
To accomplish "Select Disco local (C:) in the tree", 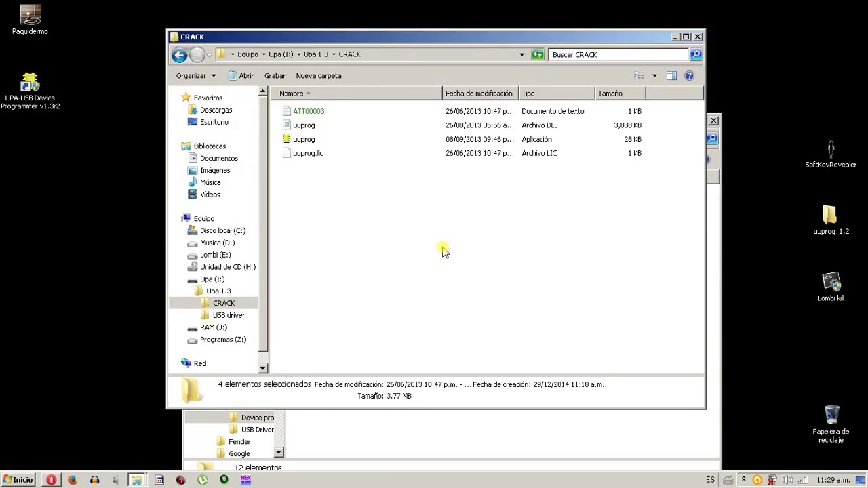I will tap(222, 230).
